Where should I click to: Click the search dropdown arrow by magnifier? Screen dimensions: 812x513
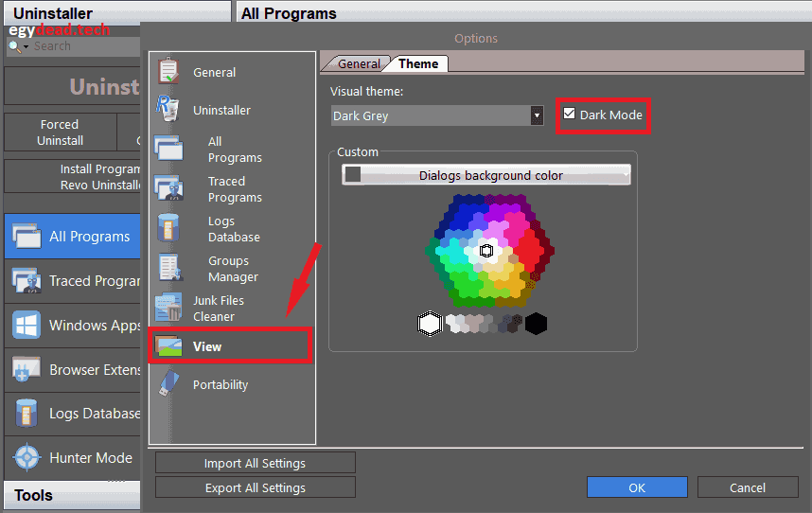pyautogui.click(x=26, y=46)
